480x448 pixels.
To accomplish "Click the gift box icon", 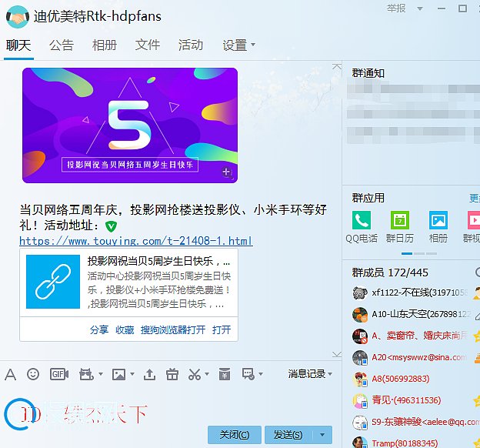I will [x=172, y=374].
